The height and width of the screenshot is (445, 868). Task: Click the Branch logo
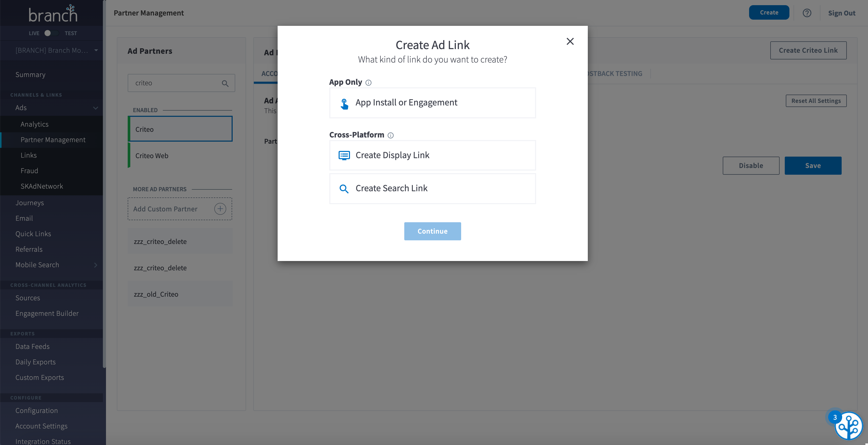pyautogui.click(x=53, y=13)
